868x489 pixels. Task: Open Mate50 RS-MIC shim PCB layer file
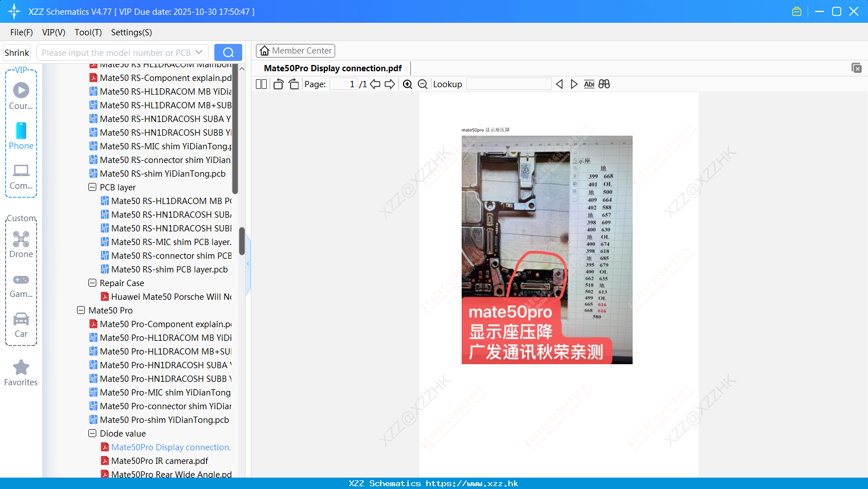[166, 242]
